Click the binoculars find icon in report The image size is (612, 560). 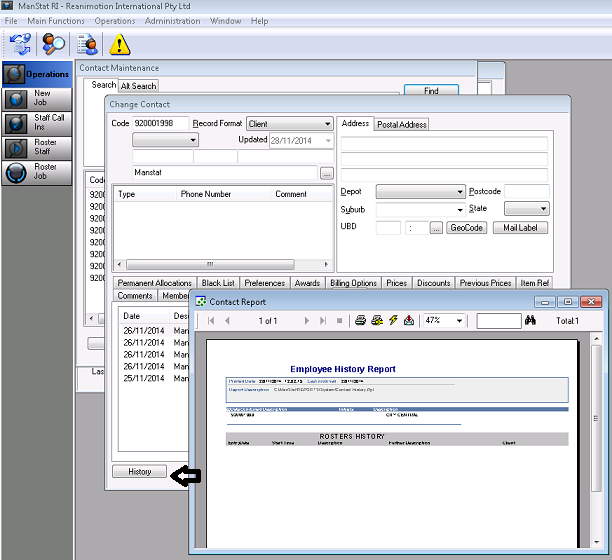click(x=531, y=321)
